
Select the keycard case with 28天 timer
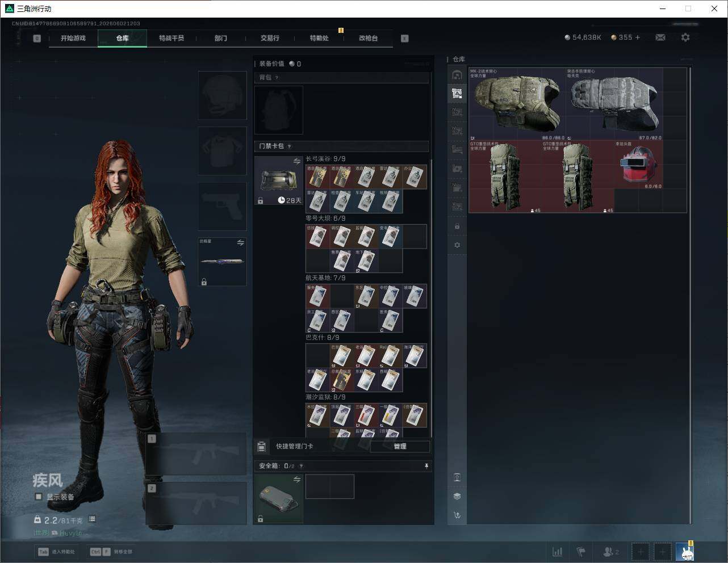(279, 180)
